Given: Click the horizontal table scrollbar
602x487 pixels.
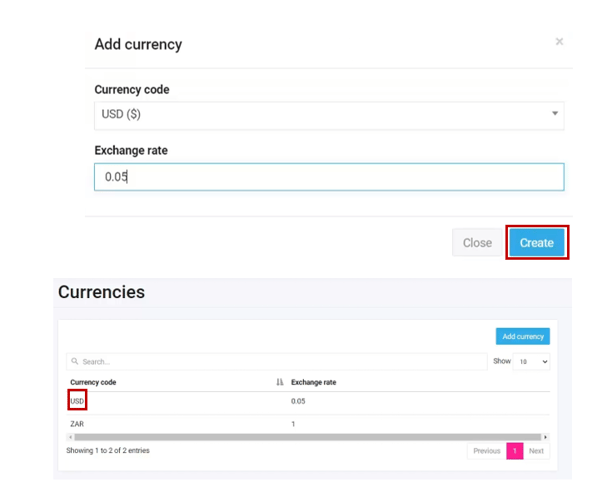Looking at the screenshot, I should 300,437.
